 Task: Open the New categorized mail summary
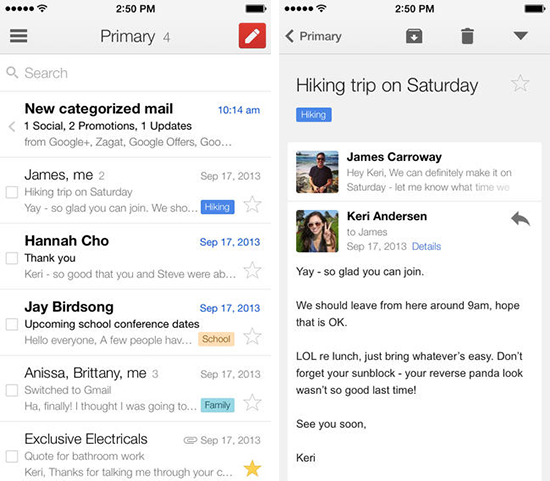135,125
